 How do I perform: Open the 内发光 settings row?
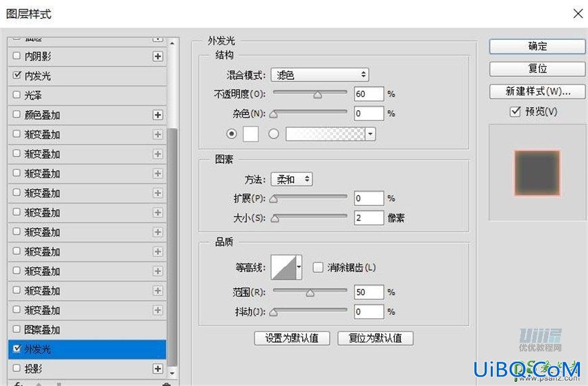87,76
